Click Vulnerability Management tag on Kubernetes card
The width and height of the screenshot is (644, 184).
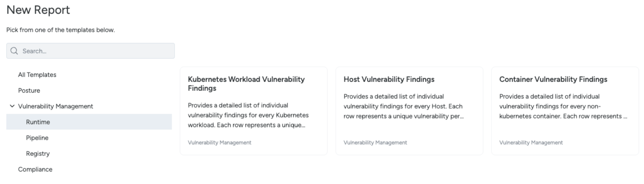pyautogui.click(x=220, y=143)
